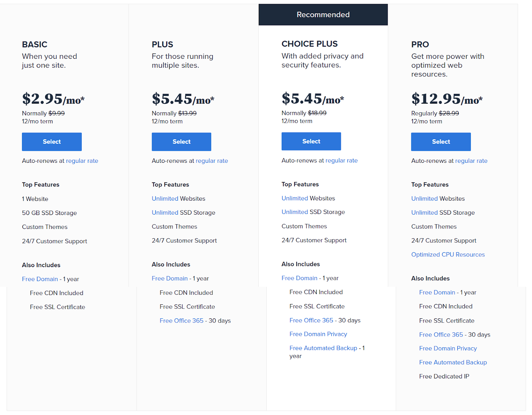Select the Basic hosting plan
The width and height of the screenshot is (532, 415).
pyautogui.click(x=52, y=142)
